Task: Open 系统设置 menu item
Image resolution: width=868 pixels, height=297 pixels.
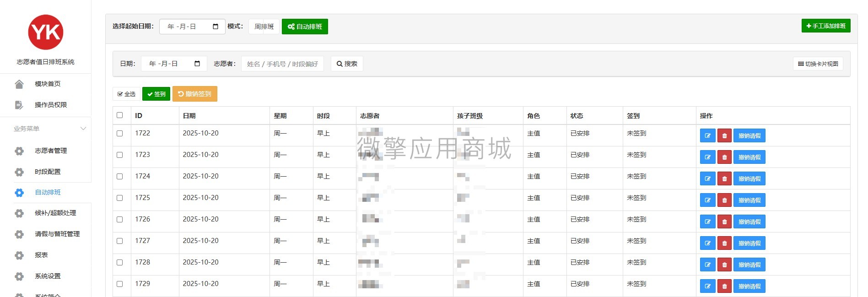Action: 48,276
